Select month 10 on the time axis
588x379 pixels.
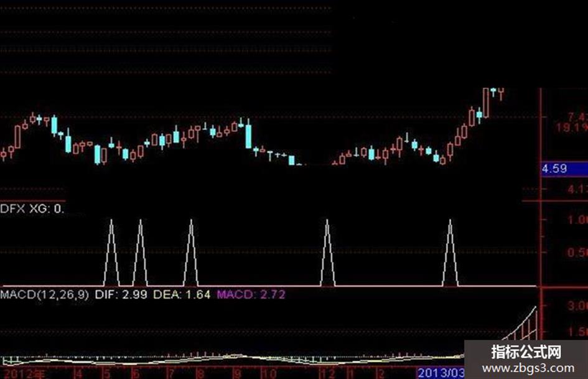point(269,373)
